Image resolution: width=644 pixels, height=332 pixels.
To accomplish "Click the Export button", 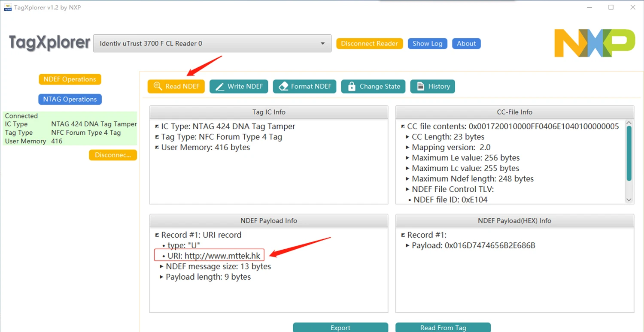I will coord(340,327).
